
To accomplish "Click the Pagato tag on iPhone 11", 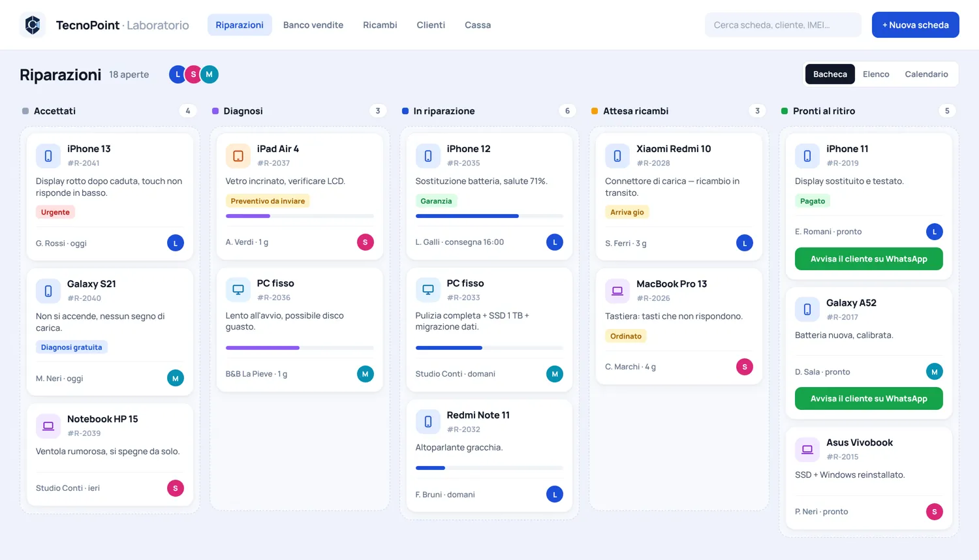I will (x=813, y=201).
